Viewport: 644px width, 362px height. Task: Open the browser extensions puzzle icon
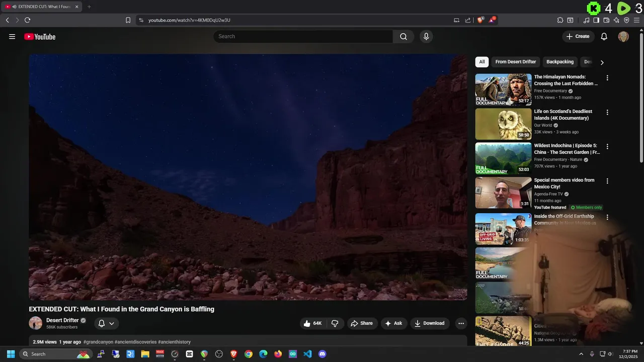coord(560,20)
